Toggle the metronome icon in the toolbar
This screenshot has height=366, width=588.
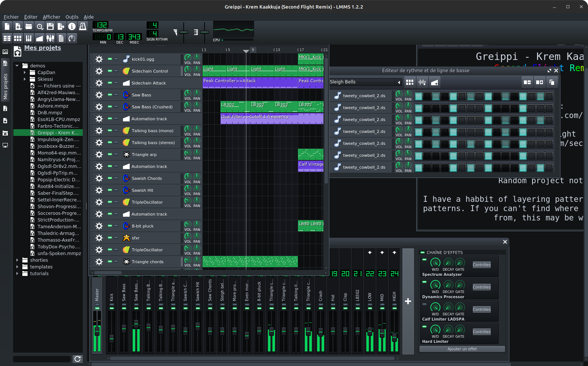click(83, 26)
